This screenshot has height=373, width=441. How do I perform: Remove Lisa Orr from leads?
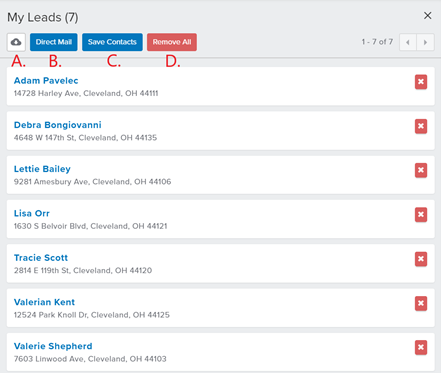pyautogui.click(x=421, y=215)
